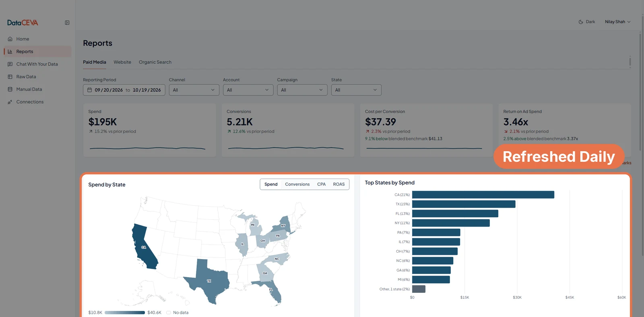This screenshot has height=317, width=644.
Task: Click the Conversions 5.21K card
Action: (x=288, y=130)
